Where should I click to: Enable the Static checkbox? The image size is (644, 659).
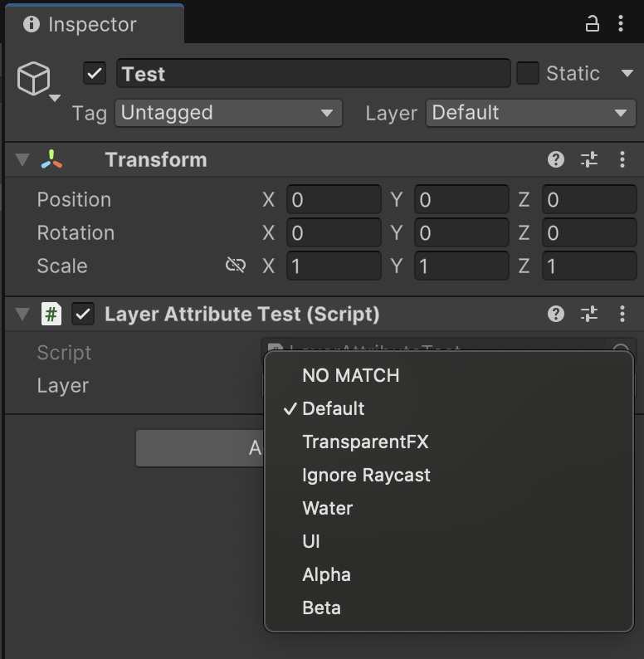528,74
